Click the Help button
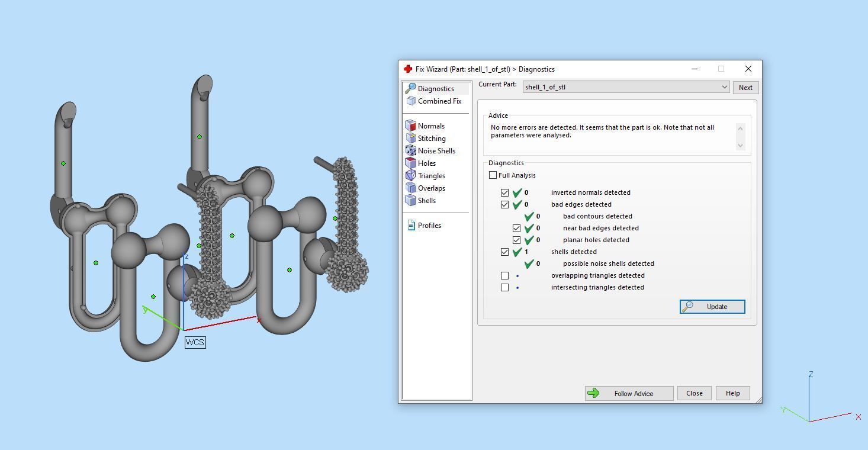The image size is (868, 450). [732, 393]
